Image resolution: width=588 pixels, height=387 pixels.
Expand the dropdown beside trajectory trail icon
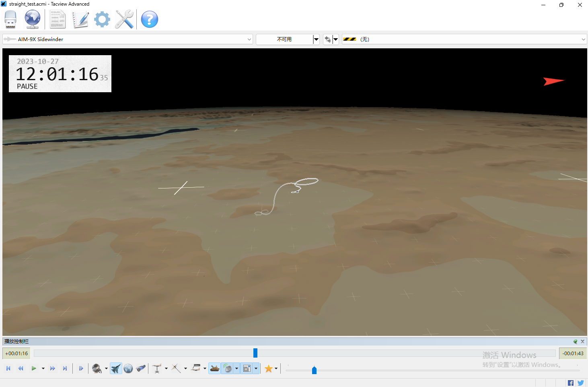tap(185, 368)
